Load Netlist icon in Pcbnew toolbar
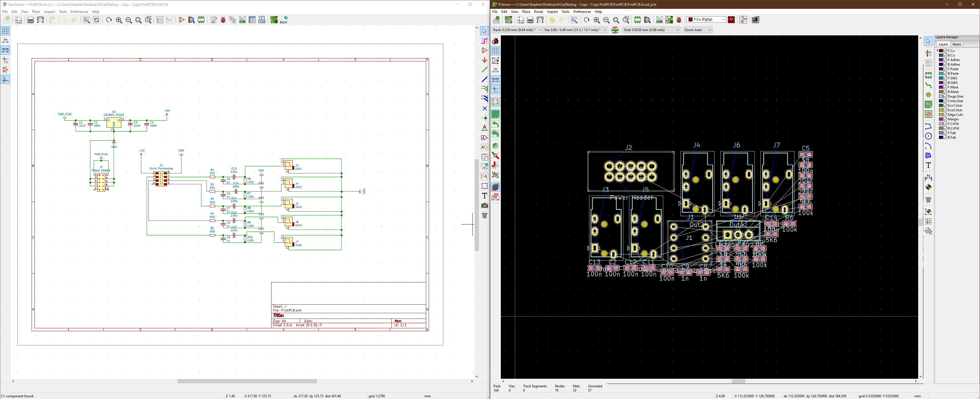The width and height of the screenshot is (980, 399). pos(659,20)
